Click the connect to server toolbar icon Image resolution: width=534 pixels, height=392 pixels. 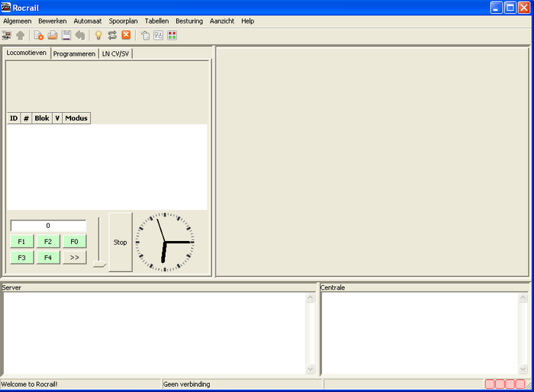7,35
